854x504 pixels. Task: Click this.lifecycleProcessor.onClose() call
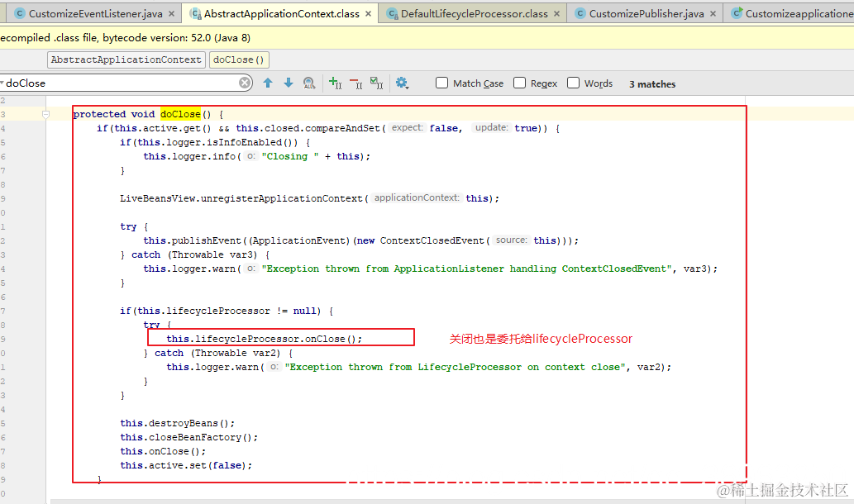265,339
